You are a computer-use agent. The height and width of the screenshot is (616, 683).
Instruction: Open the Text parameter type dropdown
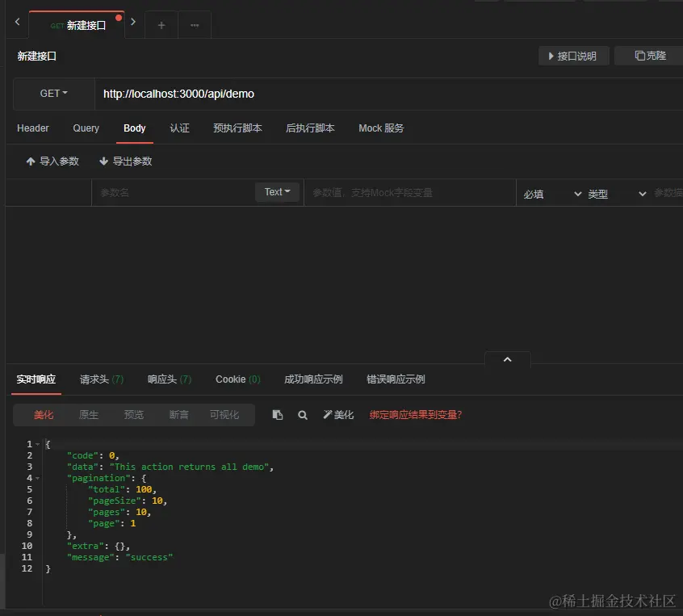278,192
